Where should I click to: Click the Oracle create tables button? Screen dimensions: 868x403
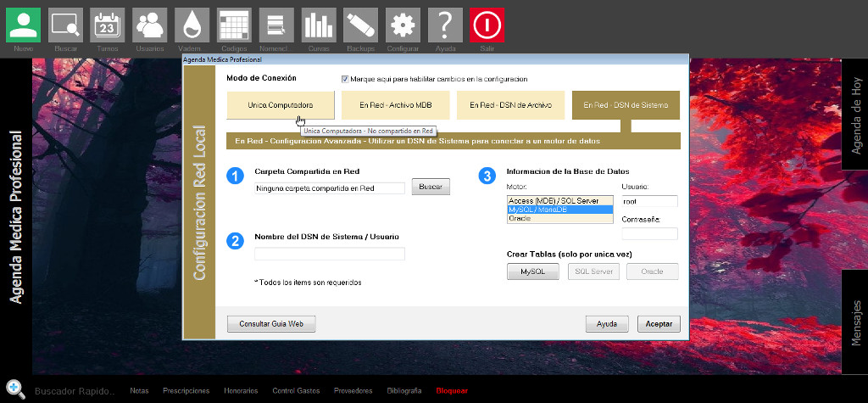652,271
